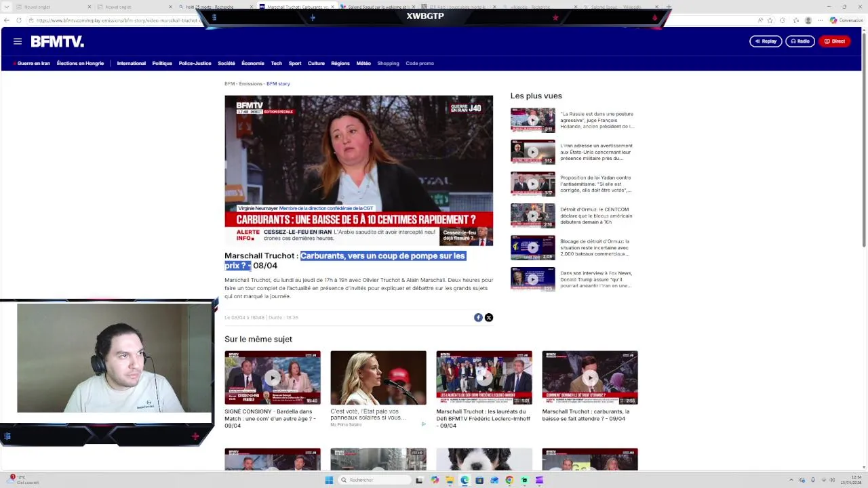The image size is (868, 488).
Task: Play the 'Proposition de loi Yadan' video thumbnail
Action: coord(532,184)
